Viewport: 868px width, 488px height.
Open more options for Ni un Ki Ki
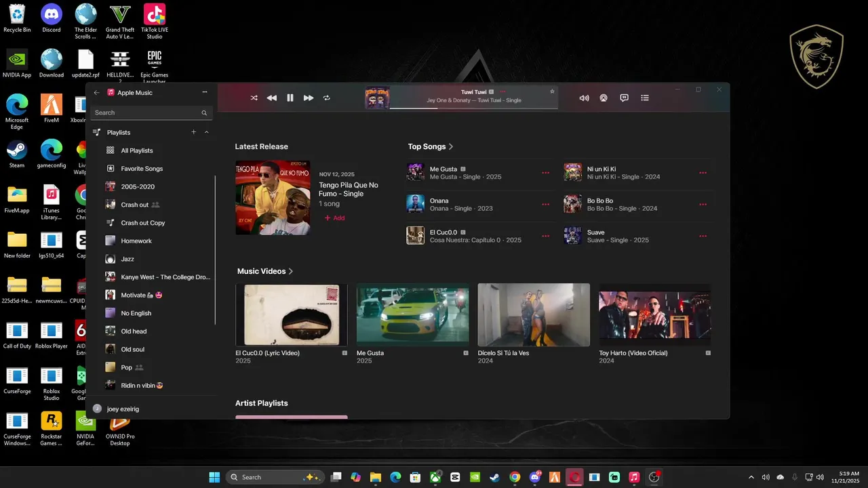pyautogui.click(x=703, y=173)
